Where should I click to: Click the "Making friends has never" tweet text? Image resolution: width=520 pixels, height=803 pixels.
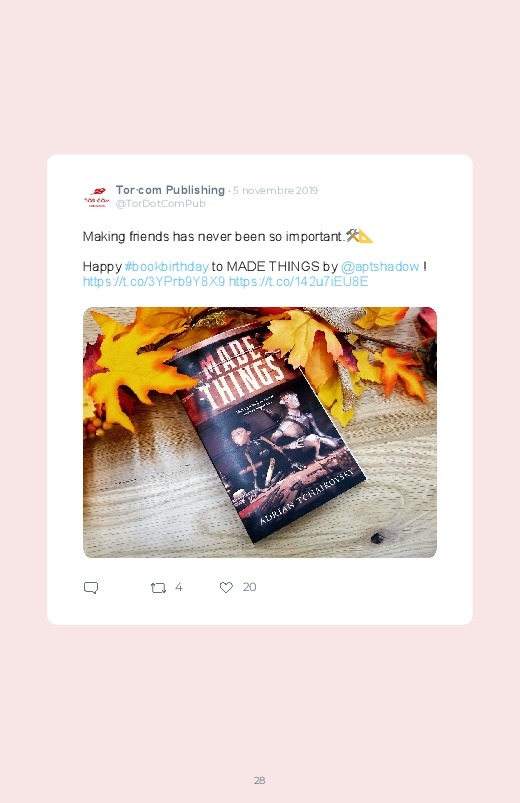[x=214, y=237]
